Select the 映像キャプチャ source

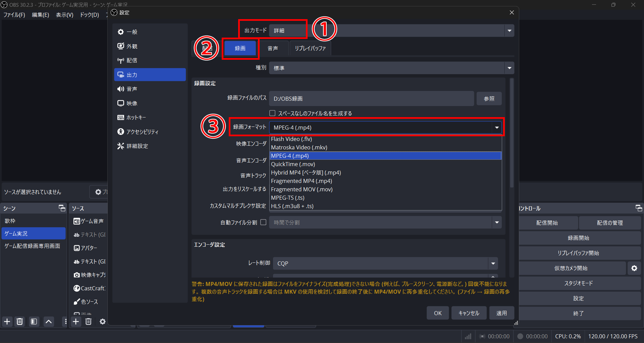coord(89,275)
